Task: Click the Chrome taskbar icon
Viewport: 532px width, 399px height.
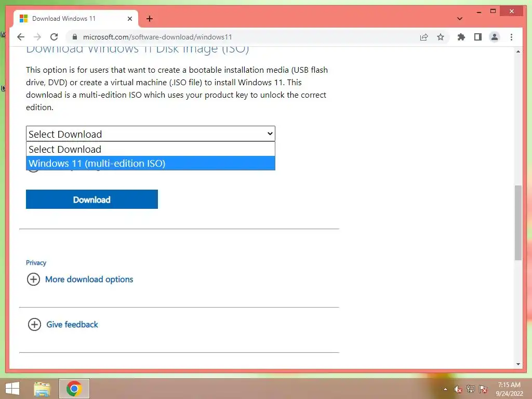Action: pos(74,389)
